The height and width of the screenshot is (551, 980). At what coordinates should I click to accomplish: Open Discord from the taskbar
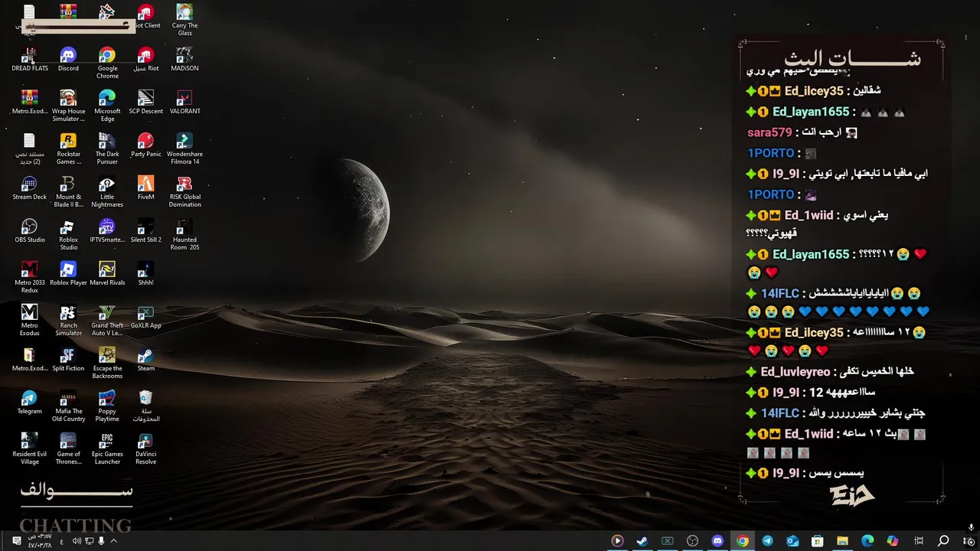(x=717, y=541)
